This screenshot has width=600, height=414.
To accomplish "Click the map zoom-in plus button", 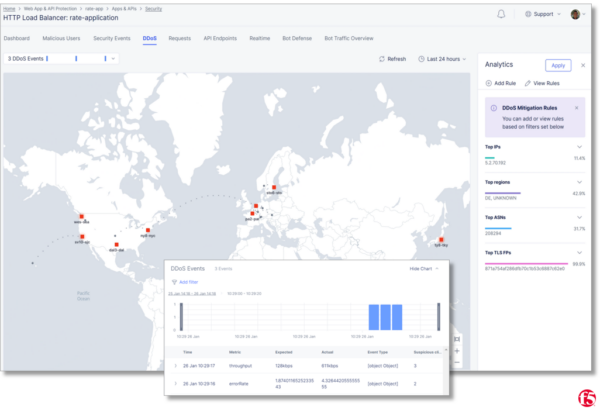I will (458, 351).
